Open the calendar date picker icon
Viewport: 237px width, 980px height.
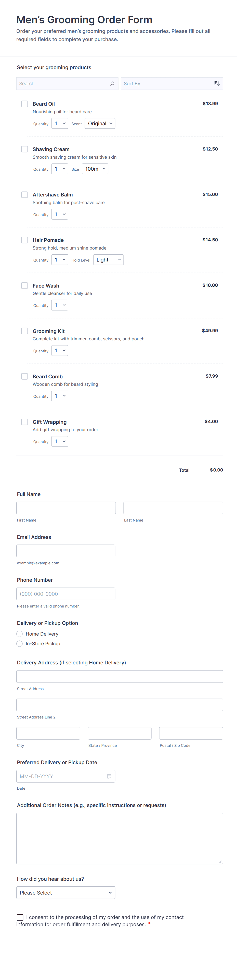(109, 776)
